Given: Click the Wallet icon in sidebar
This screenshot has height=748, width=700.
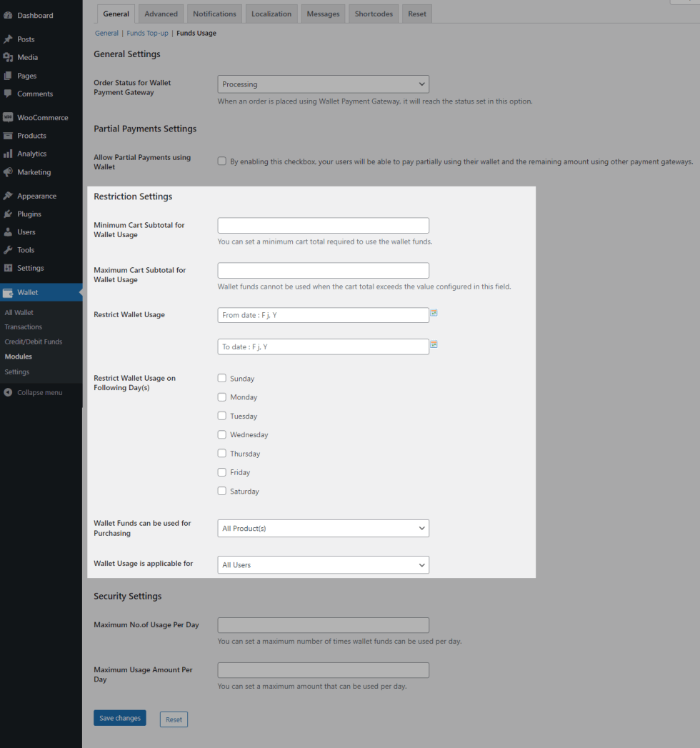Looking at the screenshot, I should tap(8, 292).
